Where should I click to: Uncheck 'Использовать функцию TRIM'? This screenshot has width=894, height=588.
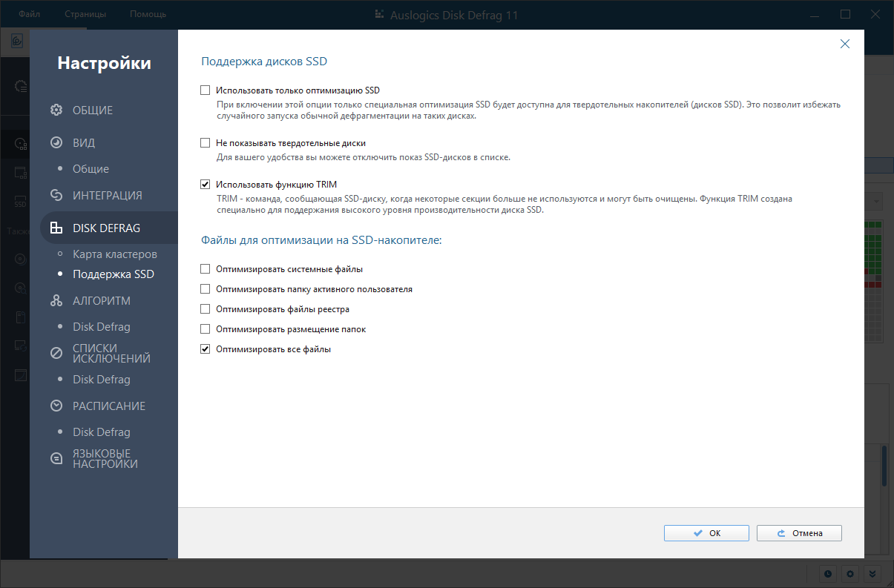(x=206, y=185)
